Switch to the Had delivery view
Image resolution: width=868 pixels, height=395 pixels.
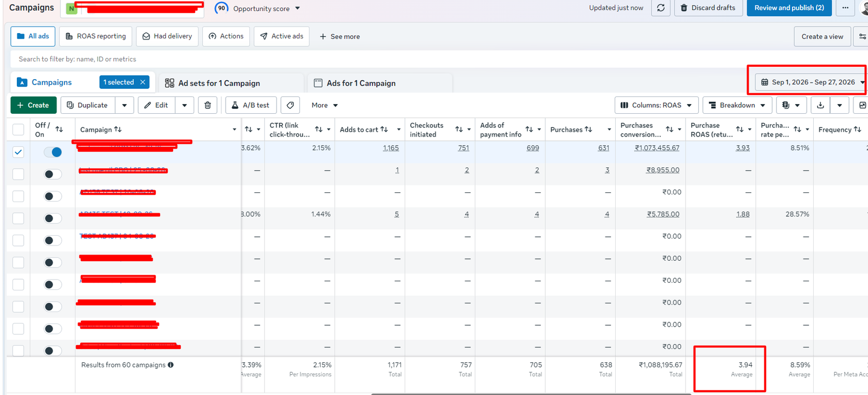pyautogui.click(x=167, y=36)
